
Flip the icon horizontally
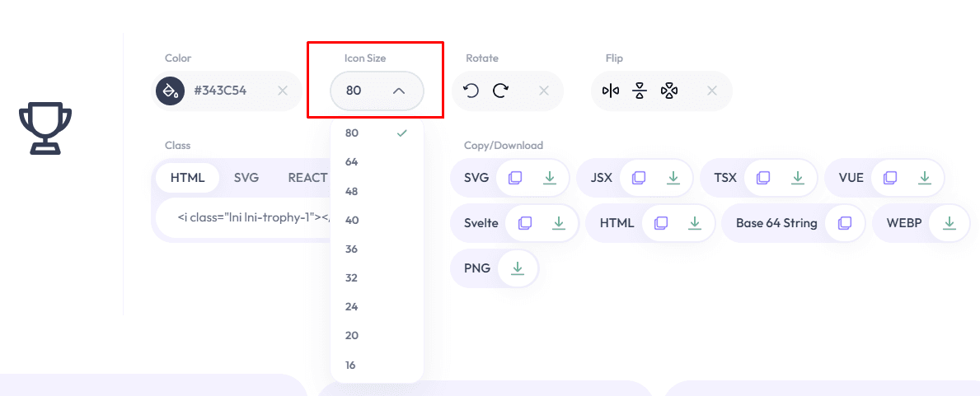click(x=611, y=91)
